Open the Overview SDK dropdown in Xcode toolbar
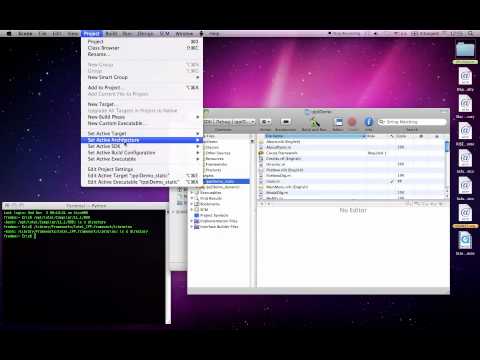Image resolution: width=480 pixels, height=360 pixels. tap(229, 122)
